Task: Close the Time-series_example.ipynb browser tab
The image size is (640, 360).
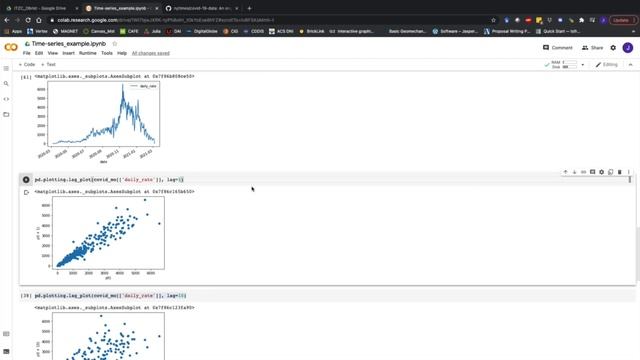Action: [x=157, y=8]
